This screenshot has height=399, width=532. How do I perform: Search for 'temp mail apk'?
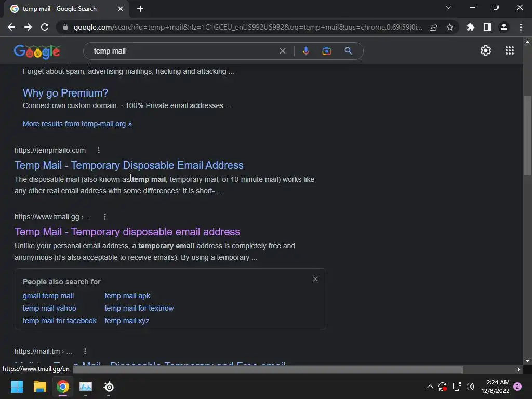tap(127, 296)
